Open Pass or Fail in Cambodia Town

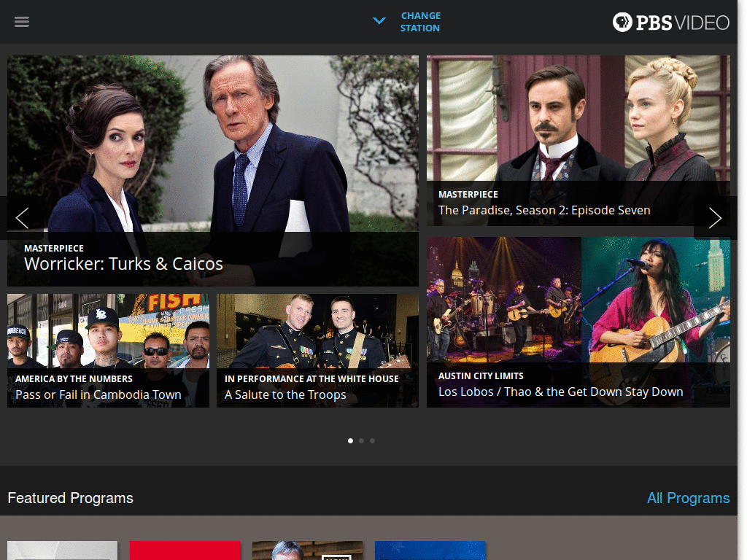[108, 351]
